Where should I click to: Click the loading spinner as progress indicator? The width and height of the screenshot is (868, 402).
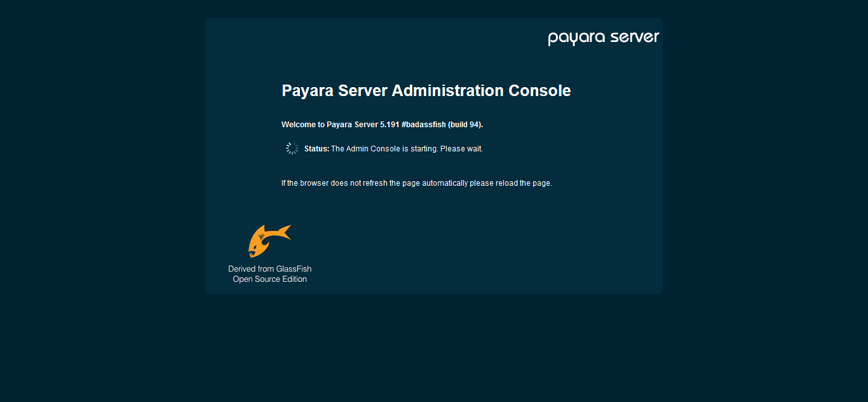tap(292, 148)
